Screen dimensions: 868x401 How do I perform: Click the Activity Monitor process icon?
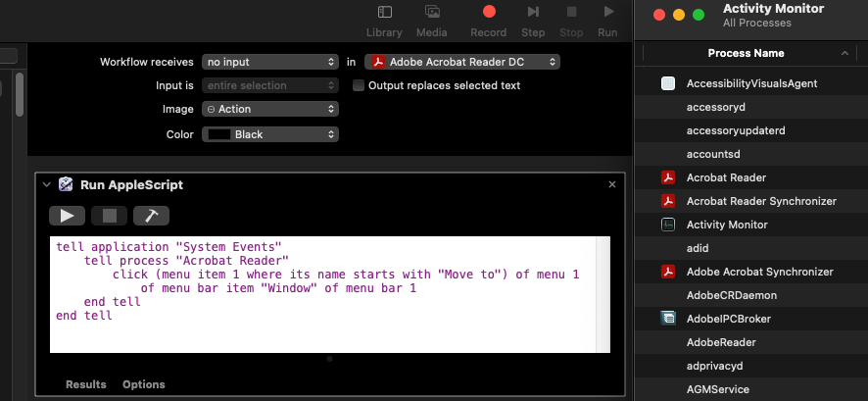click(668, 225)
